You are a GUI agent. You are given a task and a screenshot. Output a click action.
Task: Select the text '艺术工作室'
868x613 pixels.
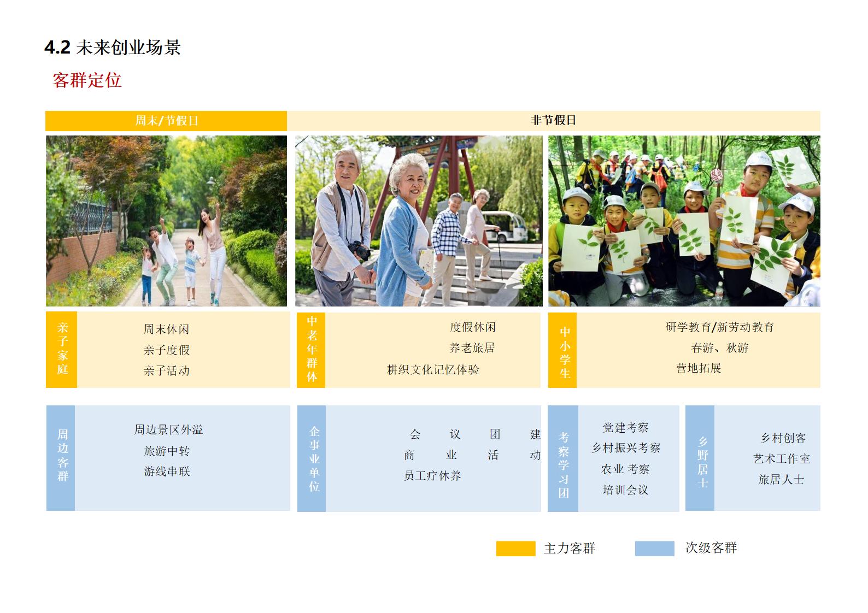pos(782,459)
